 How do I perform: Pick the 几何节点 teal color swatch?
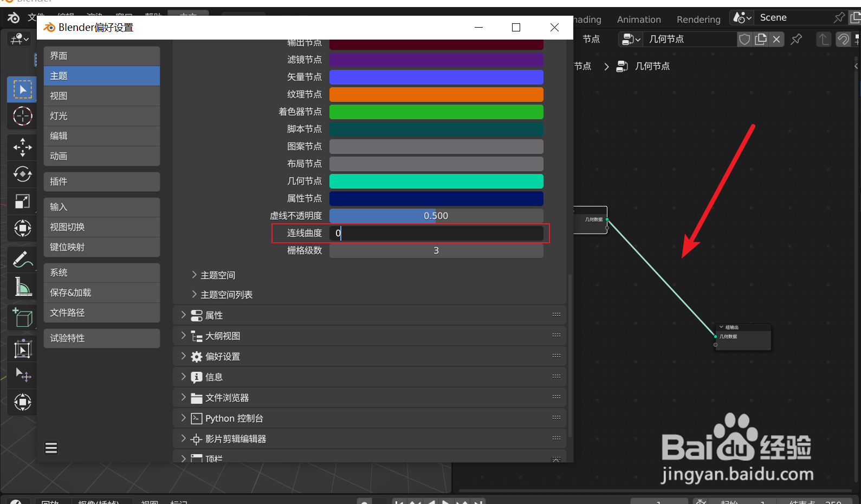[x=436, y=181]
